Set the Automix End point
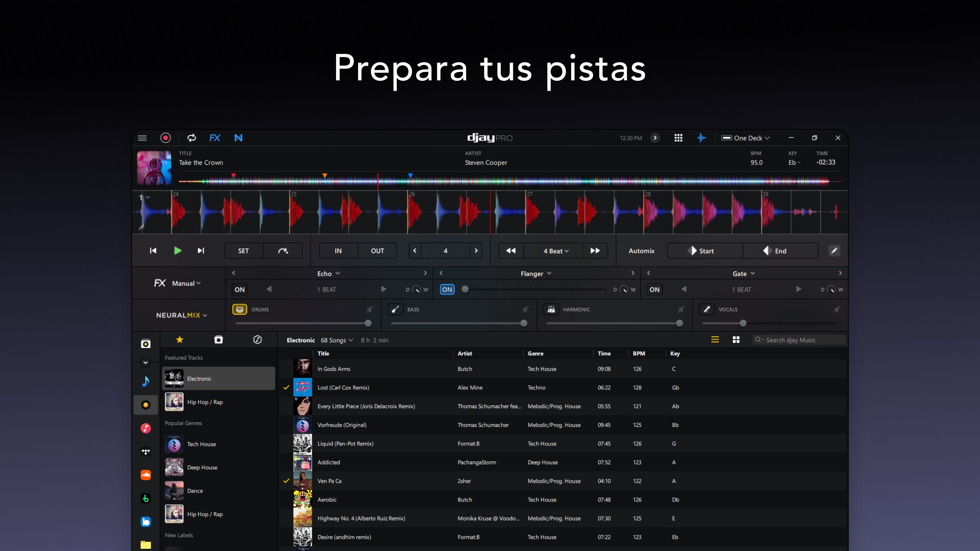980x551 pixels. click(x=780, y=250)
